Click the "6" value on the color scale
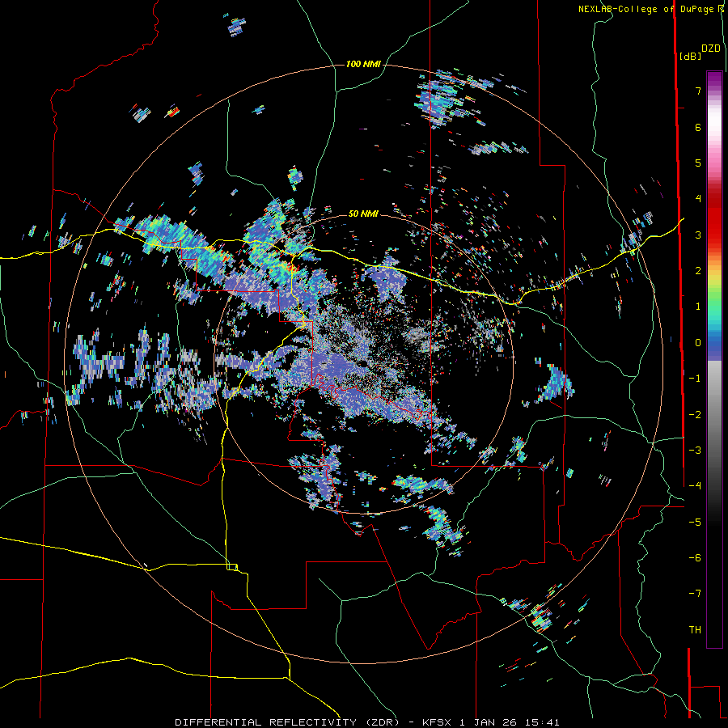 point(698,127)
